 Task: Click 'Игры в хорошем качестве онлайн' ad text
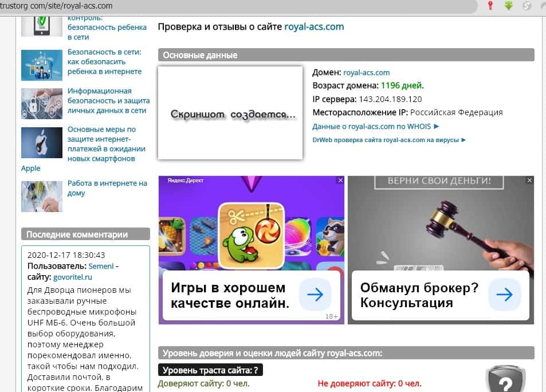(230, 296)
